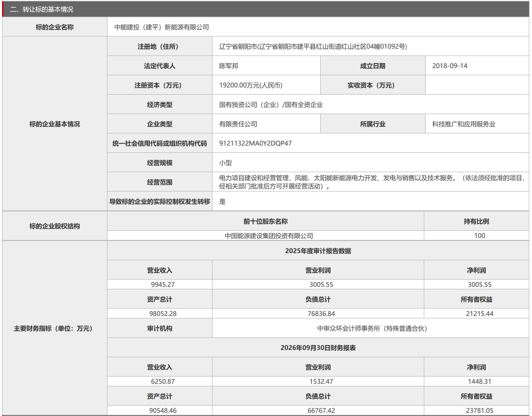Click the 导致标的企业的实际控制权发生转移 label
The width and height of the screenshot is (532, 416).
[160, 202]
